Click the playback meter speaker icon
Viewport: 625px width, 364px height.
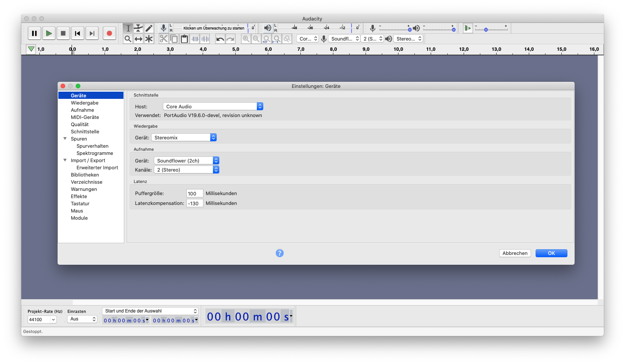coord(268,28)
